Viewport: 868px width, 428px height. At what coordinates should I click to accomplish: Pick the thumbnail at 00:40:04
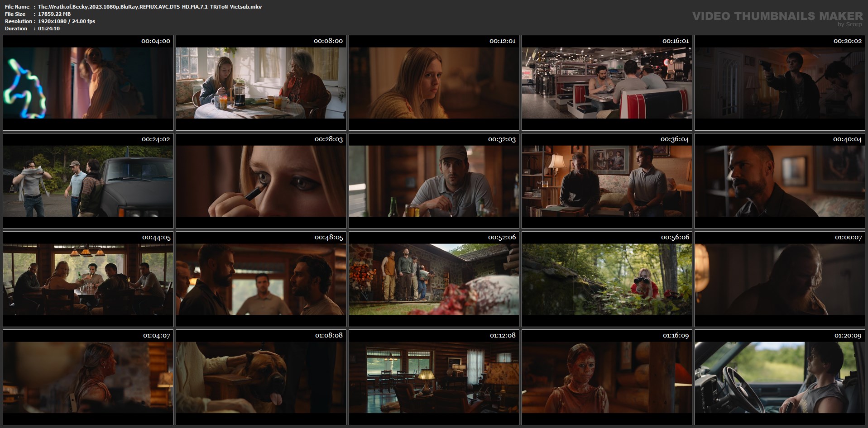coord(780,181)
